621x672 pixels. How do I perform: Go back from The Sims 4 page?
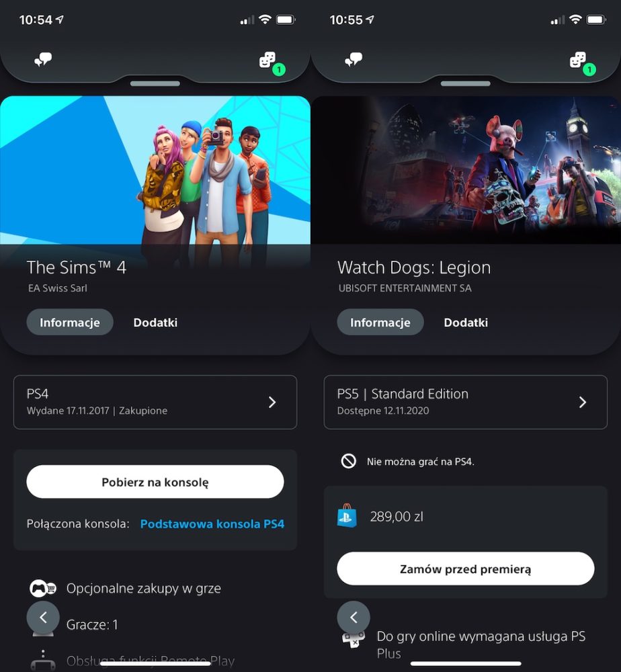point(43,618)
